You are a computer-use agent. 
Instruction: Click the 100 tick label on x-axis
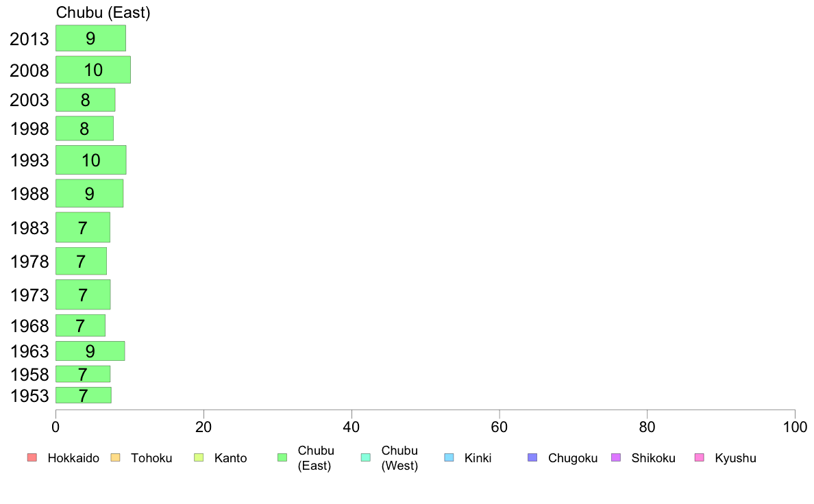(795, 427)
